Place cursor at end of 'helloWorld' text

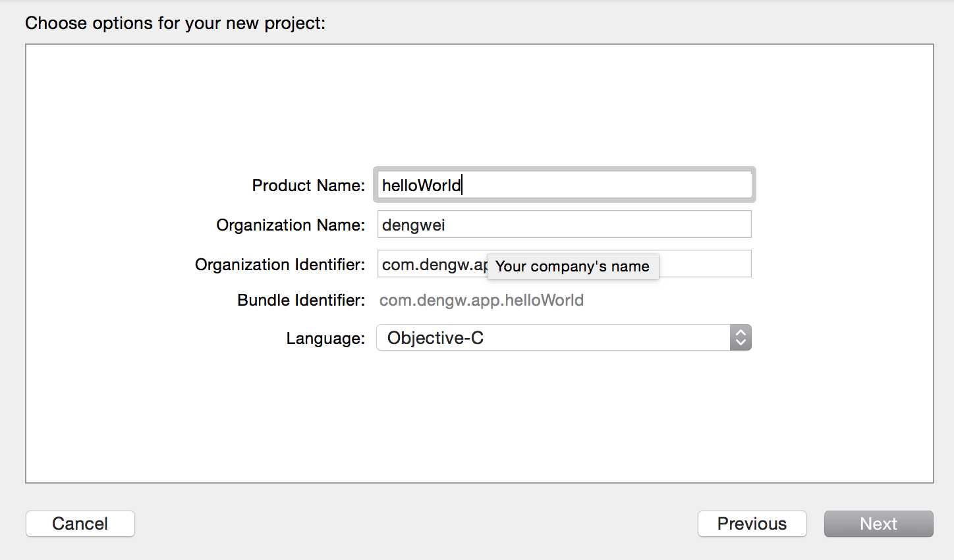point(462,185)
